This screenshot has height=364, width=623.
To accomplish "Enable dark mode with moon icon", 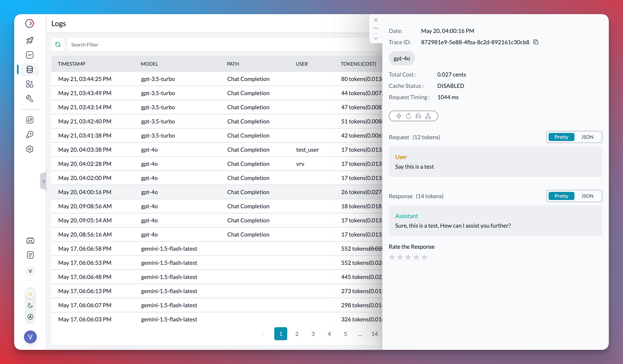I will click(x=30, y=305).
